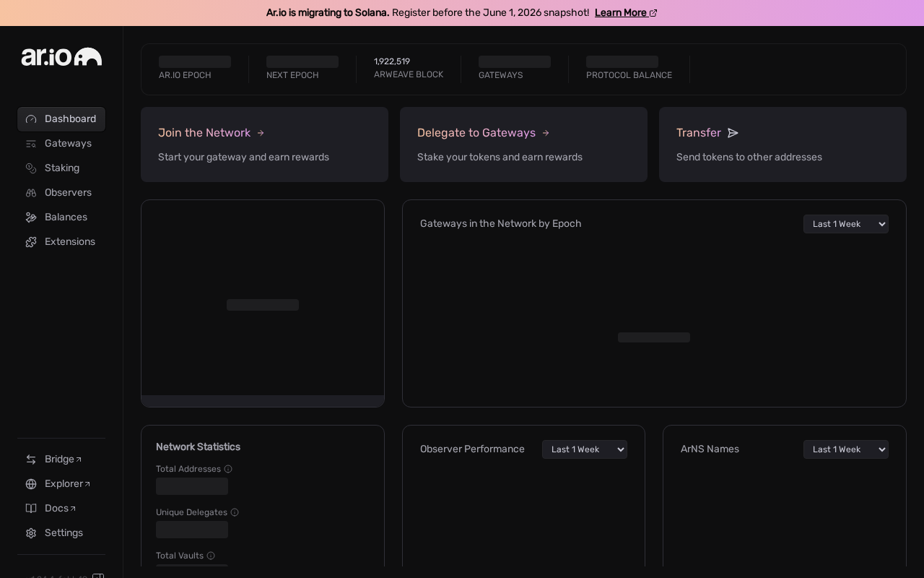Open Observers via the binoculars icon
This screenshot has width=924, height=578.
[31, 193]
